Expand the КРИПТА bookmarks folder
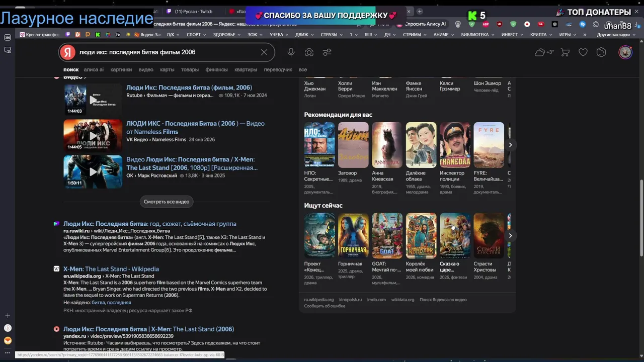Viewport: 644px width, 362px height. coord(541,35)
